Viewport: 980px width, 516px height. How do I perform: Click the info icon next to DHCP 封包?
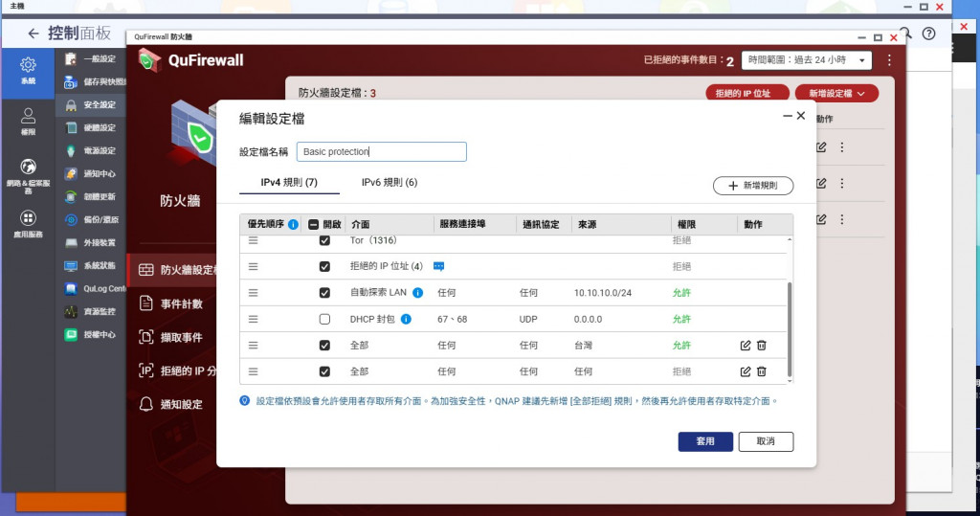coord(406,319)
